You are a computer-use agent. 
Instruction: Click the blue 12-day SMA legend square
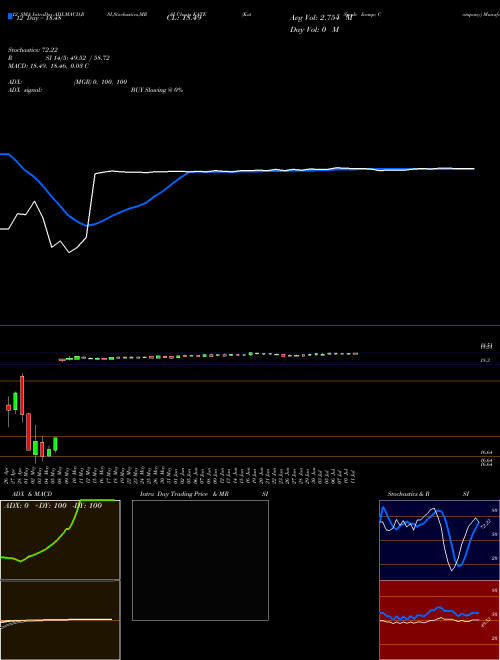point(10,17)
